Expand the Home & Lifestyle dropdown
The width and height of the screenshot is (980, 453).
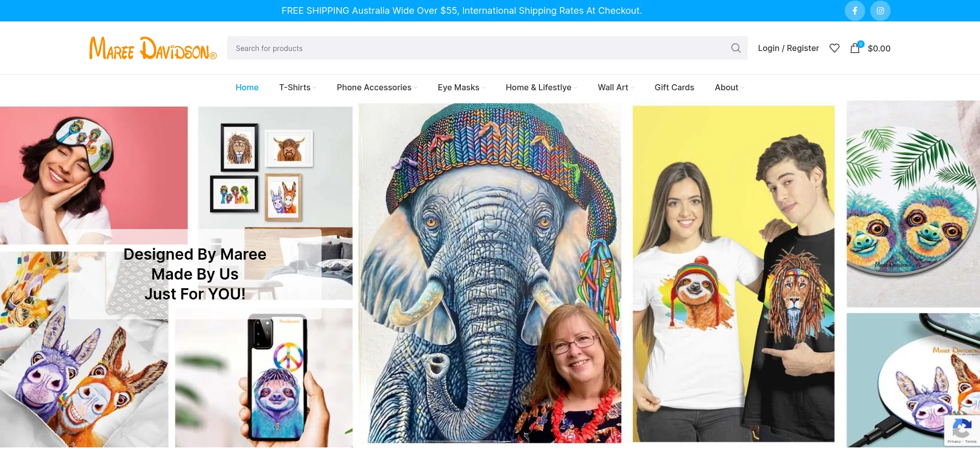pyautogui.click(x=541, y=88)
